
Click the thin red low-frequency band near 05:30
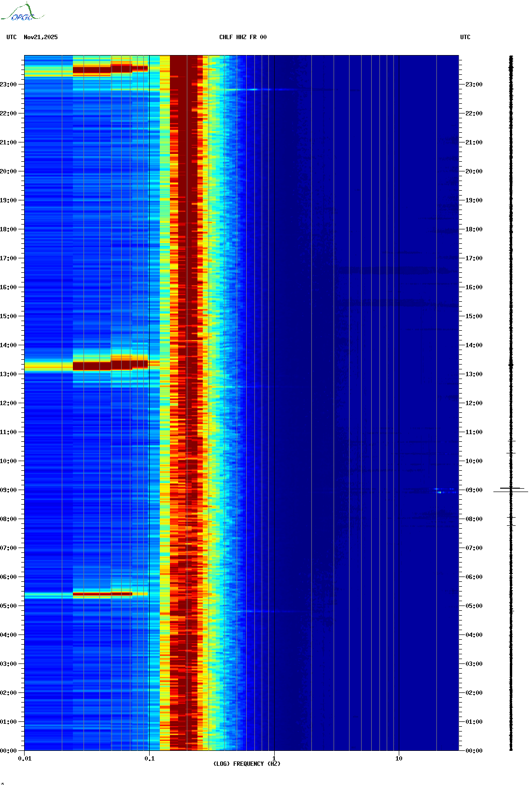coord(101,594)
